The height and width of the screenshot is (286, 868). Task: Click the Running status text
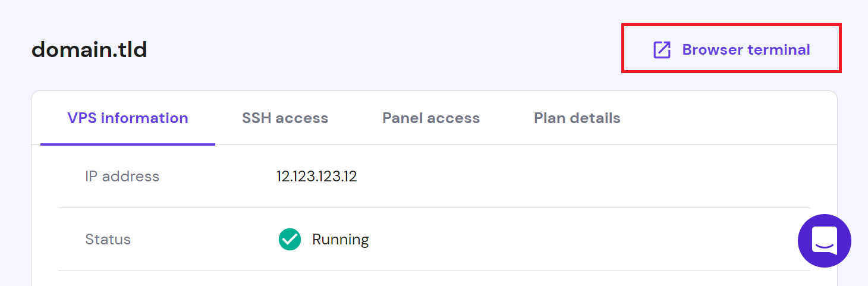point(340,240)
